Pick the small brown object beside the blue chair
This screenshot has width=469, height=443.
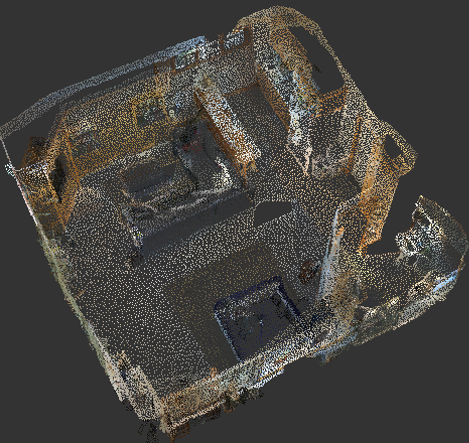307,271
